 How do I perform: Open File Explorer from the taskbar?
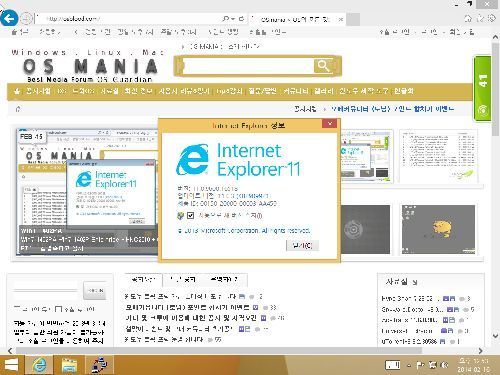[x=69, y=365]
